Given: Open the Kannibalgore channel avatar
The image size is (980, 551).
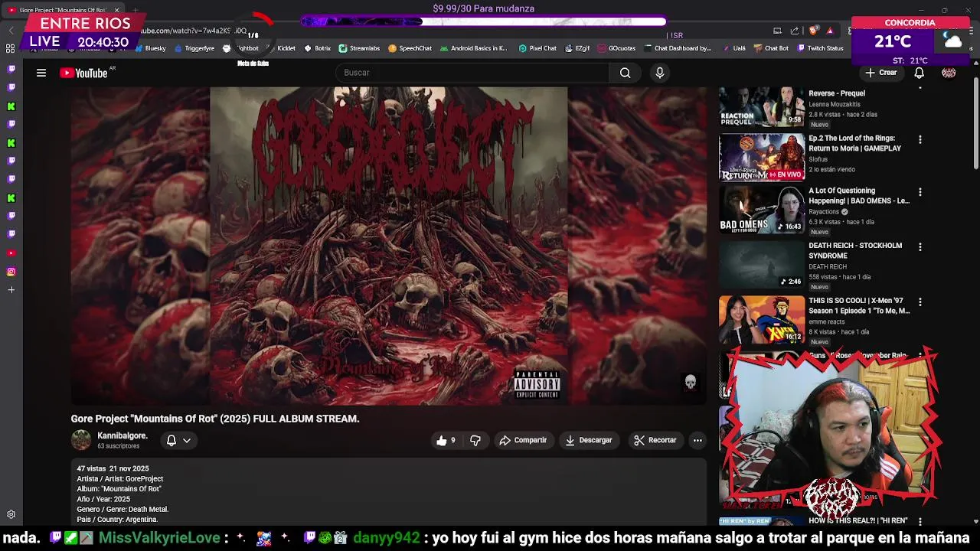Looking at the screenshot, I should (x=81, y=440).
